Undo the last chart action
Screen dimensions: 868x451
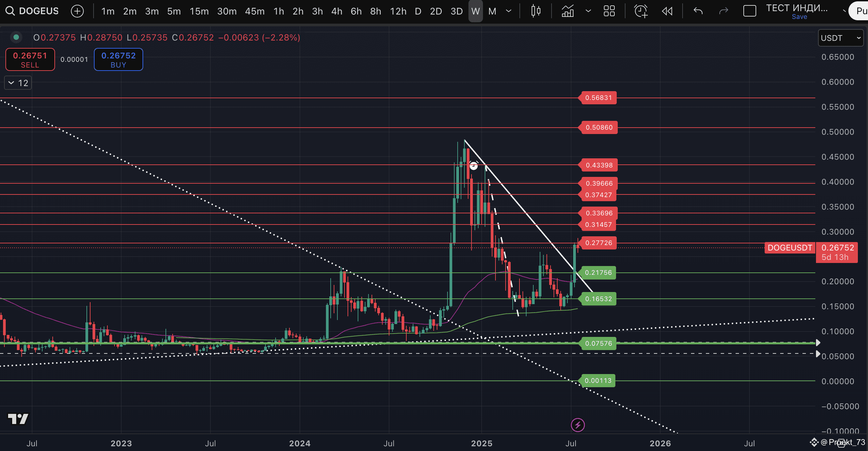[698, 11]
